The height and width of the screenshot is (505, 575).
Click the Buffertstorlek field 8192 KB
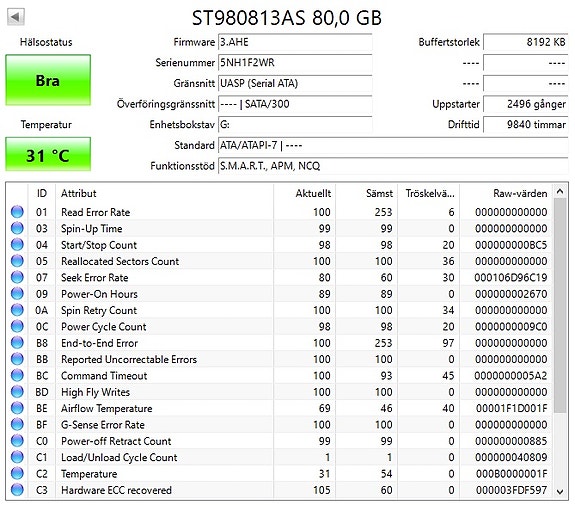coord(526,42)
